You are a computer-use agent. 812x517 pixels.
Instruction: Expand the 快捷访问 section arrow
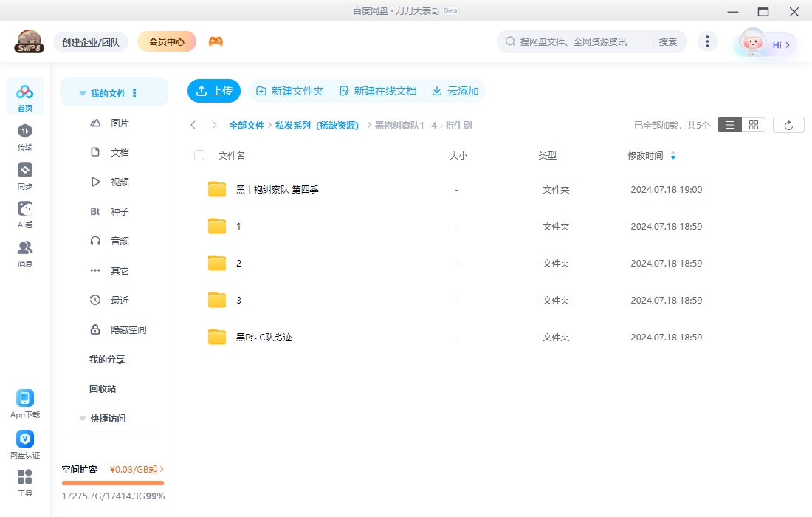click(83, 418)
